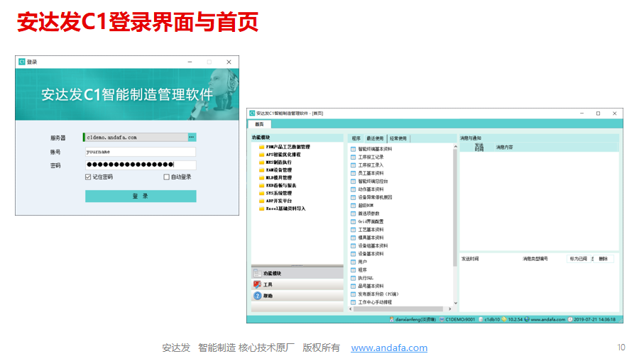Open the server list via the ellipsis button
The height and width of the screenshot is (361, 644).
click(x=192, y=137)
